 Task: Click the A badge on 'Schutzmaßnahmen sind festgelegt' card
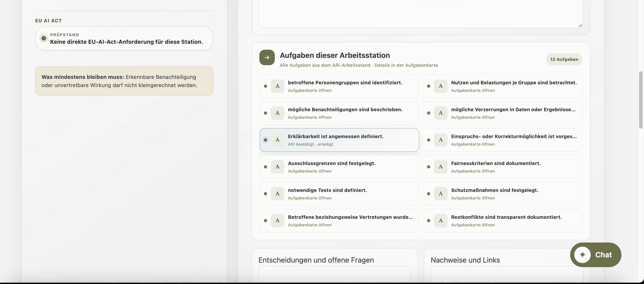tap(440, 194)
